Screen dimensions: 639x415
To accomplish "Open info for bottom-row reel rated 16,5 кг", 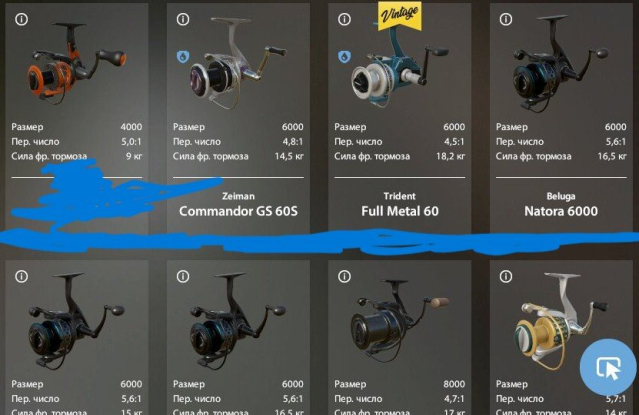I will pyautogui.click(x=183, y=276).
